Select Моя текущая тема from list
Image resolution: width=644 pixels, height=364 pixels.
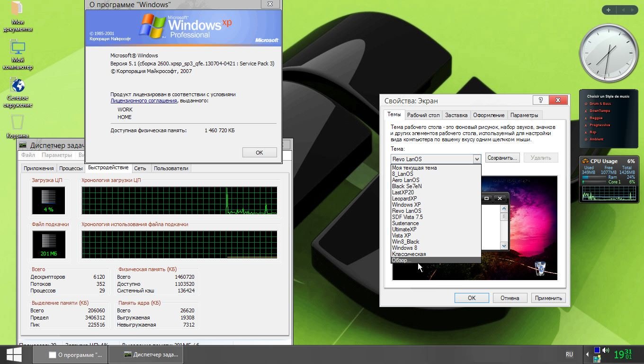coord(436,168)
